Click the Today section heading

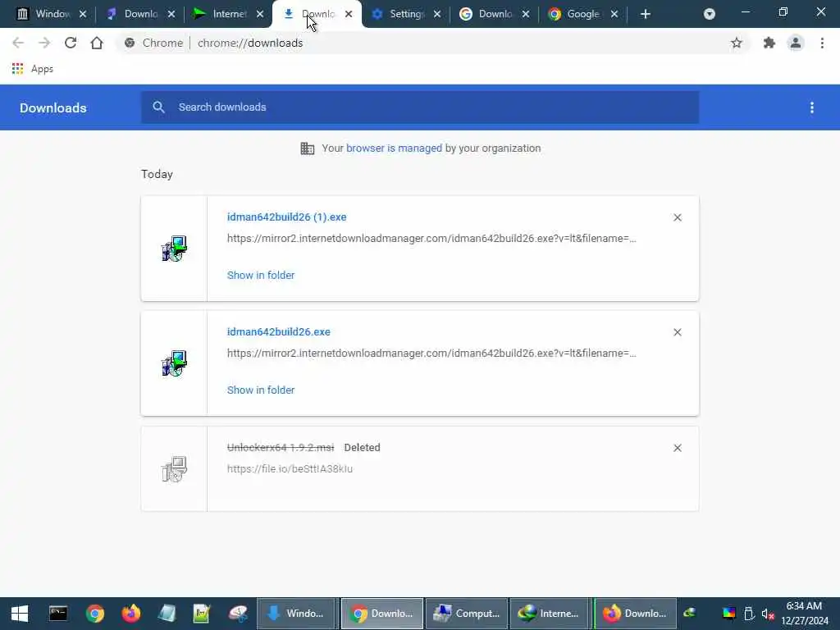[157, 174]
